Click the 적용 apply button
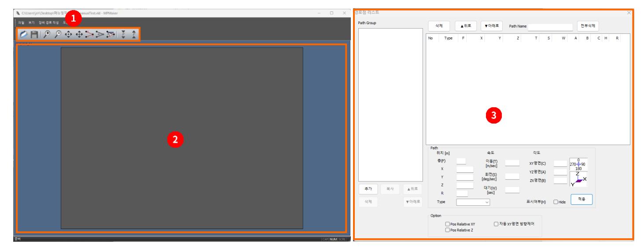 (x=581, y=199)
